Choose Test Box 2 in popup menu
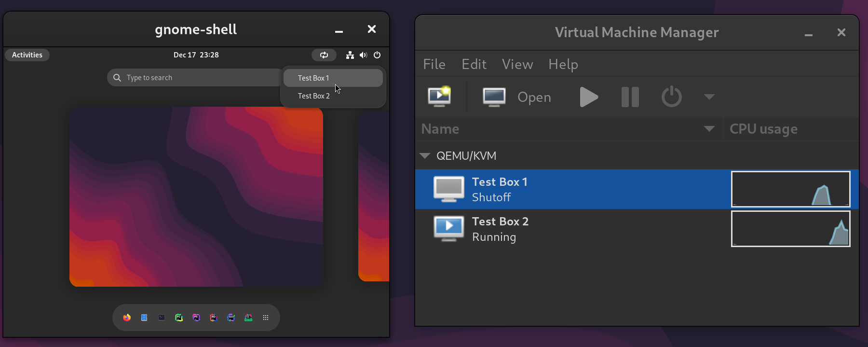The width and height of the screenshot is (868, 347). [x=333, y=96]
